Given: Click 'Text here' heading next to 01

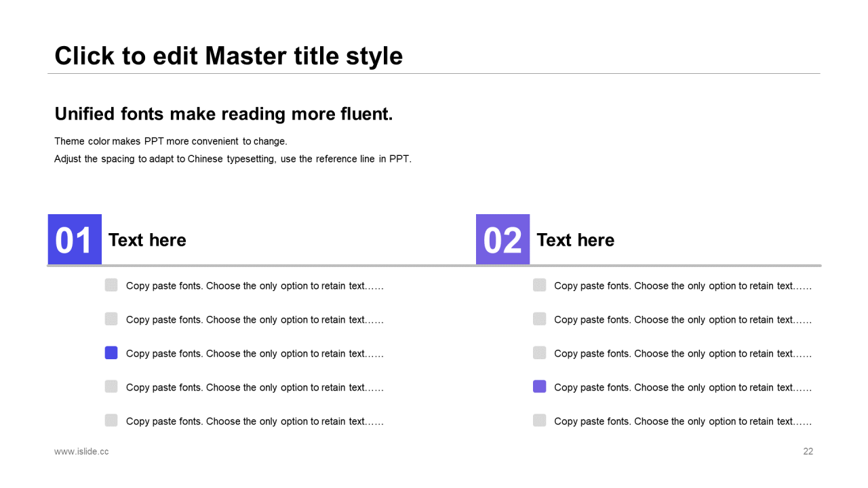Looking at the screenshot, I should (x=147, y=240).
